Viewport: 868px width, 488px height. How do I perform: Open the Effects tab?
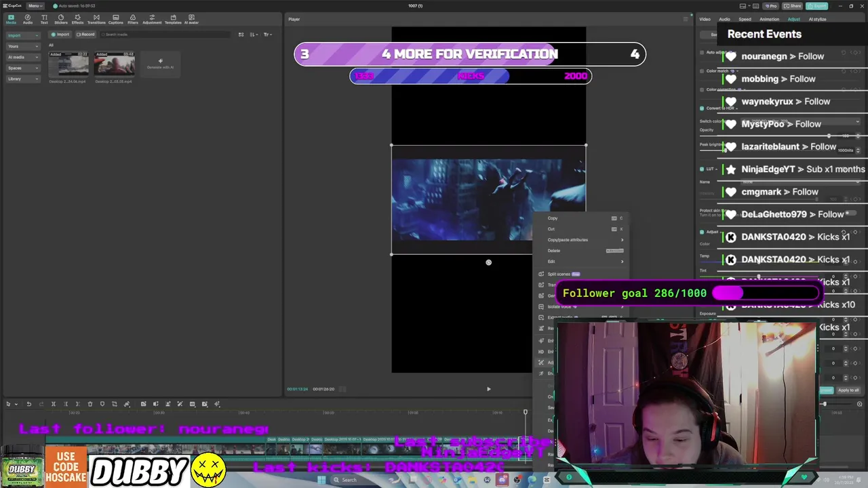[x=77, y=19]
